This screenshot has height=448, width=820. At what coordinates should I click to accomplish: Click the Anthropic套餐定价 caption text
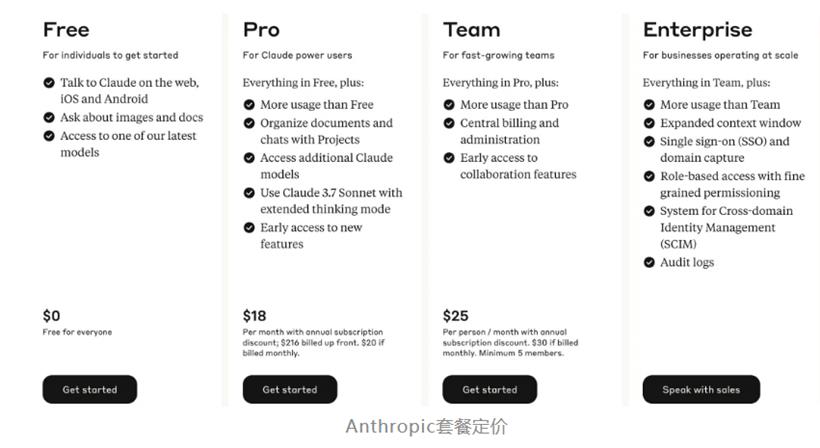[426, 427]
